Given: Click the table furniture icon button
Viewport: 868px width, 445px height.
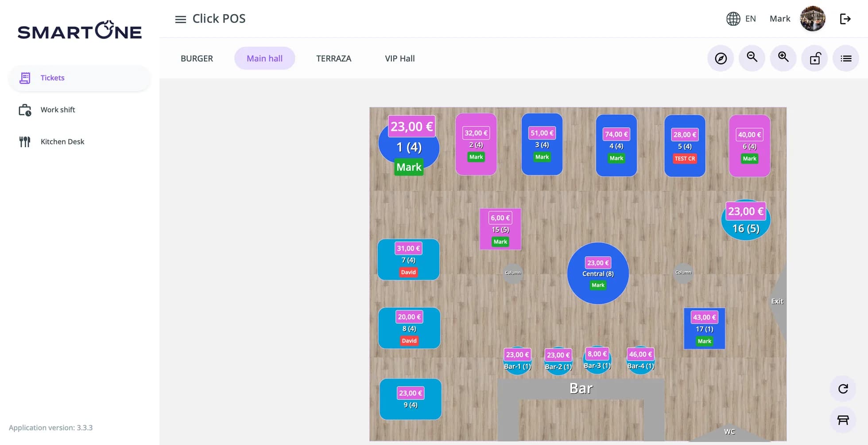Looking at the screenshot, I should point(843,420).
